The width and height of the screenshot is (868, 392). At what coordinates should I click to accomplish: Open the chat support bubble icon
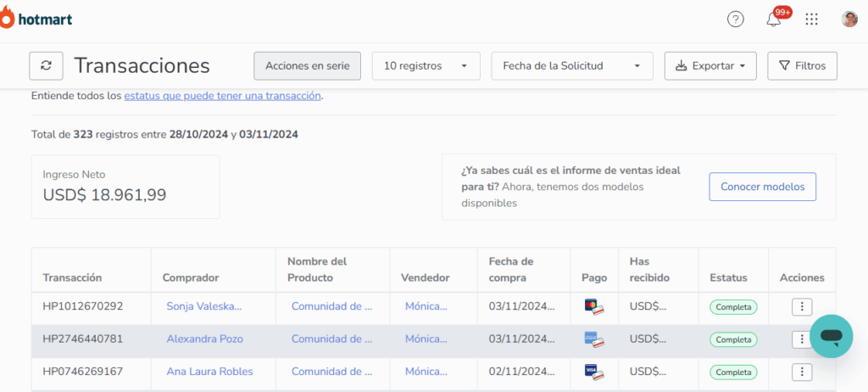[x=831, y=336]
